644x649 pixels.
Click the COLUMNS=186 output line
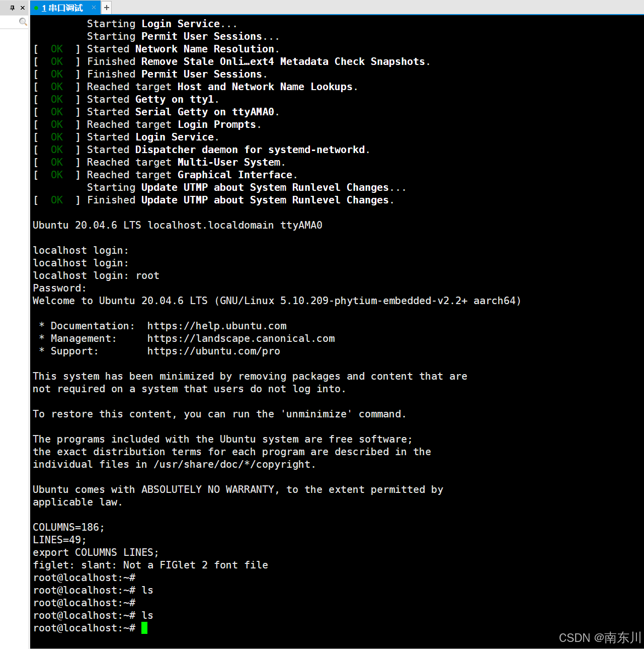coord(68,527)
